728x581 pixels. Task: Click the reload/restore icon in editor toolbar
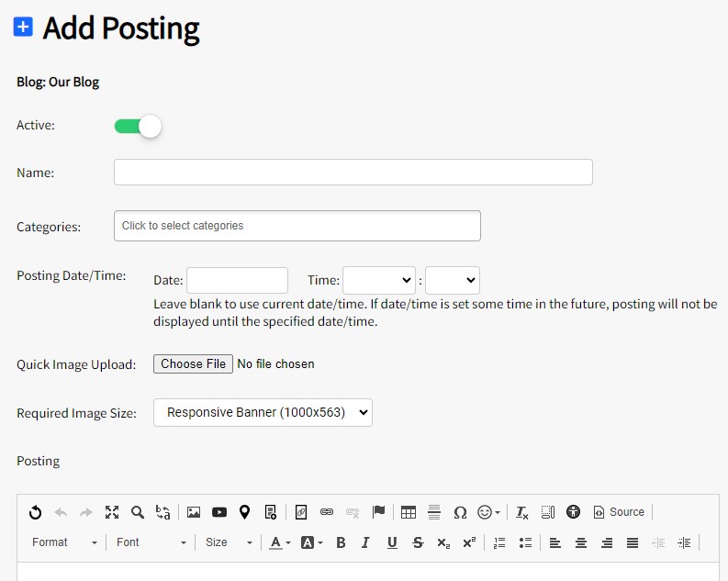tap(35, 512)
